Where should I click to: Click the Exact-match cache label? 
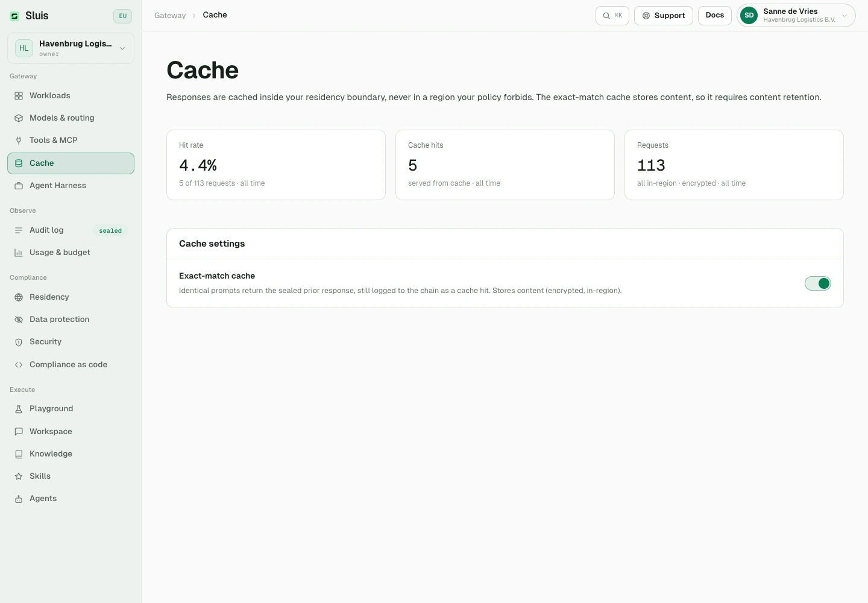point(217,276)
